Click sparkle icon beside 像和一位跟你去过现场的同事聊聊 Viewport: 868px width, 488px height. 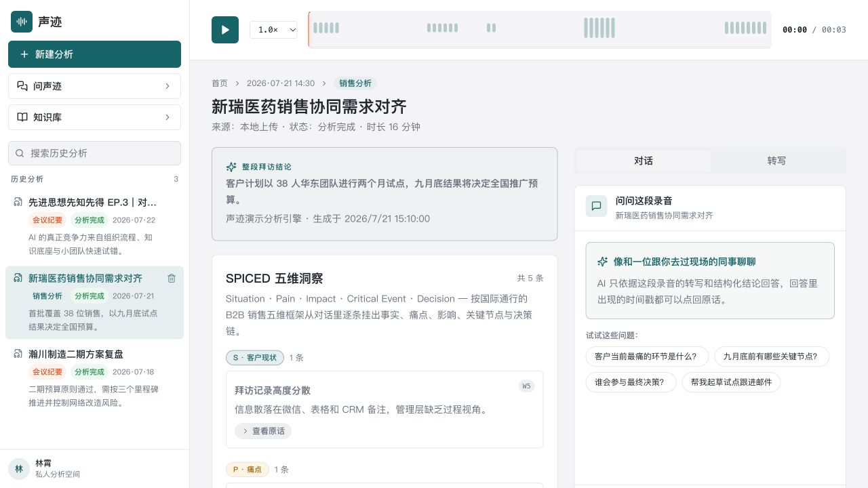click(x=602, y=262)
